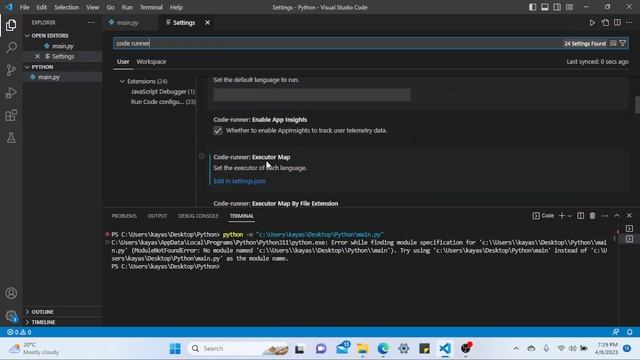Close Settings in Open Editors list

tap(37, 56)
